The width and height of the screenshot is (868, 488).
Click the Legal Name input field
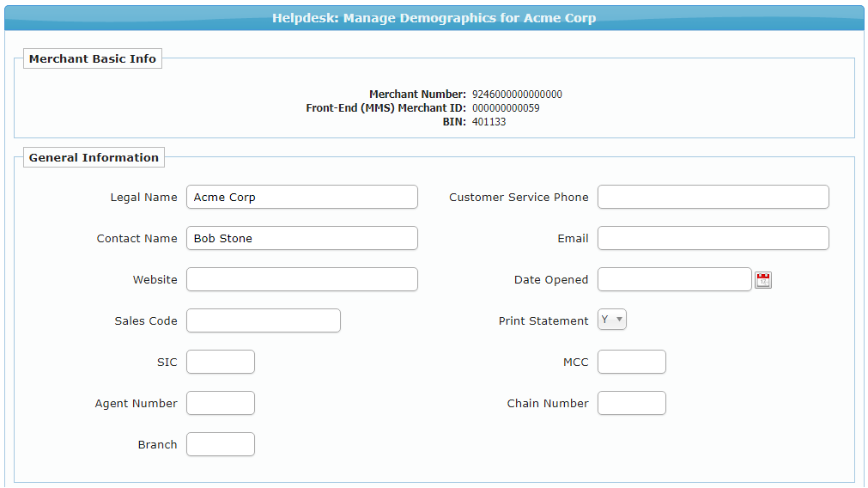pos(301,197)
